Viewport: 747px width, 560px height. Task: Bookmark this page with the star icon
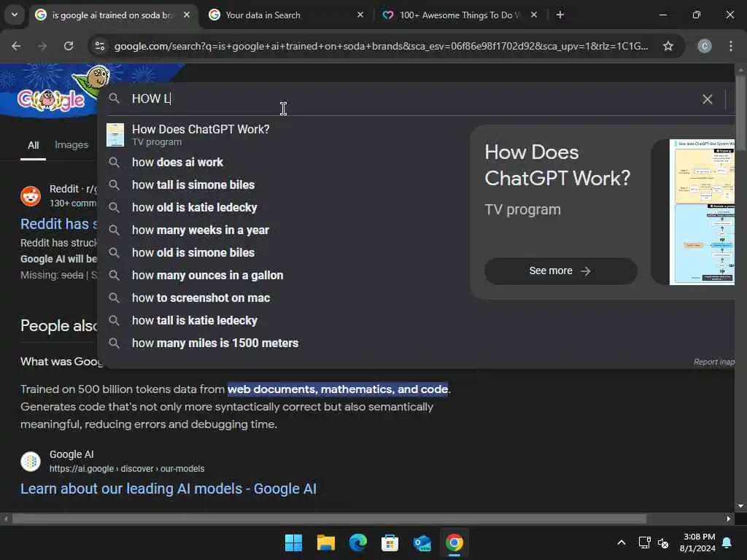click(x=668, y=46)
